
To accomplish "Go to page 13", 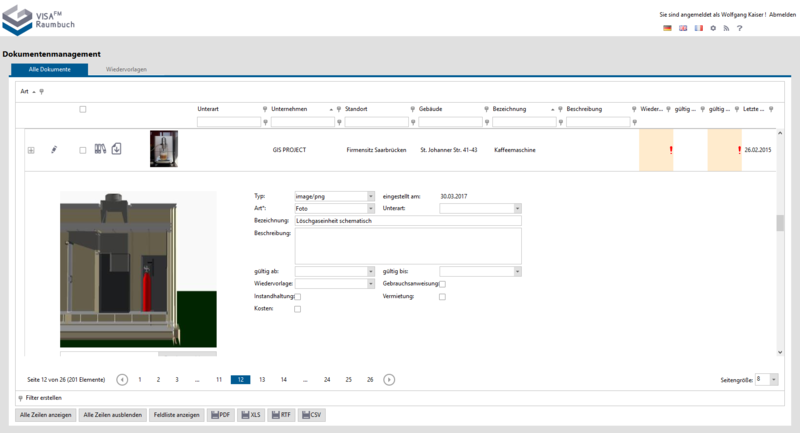I will tap(262, 379).
